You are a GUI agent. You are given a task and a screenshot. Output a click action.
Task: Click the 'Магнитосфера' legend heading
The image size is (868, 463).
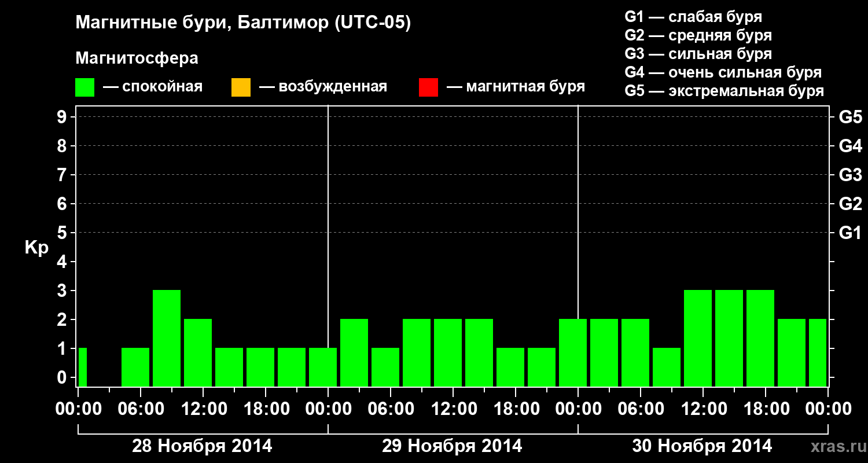pyautogui.click(x=137, y=58)
